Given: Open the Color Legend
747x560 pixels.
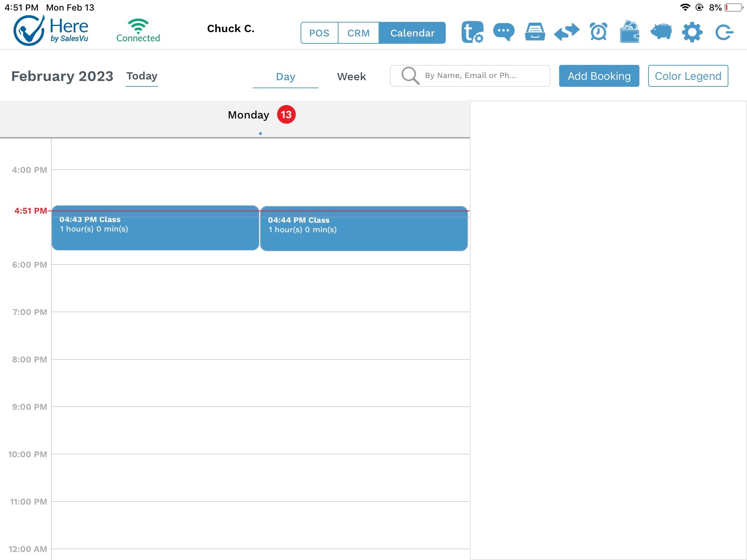Looking at the screenshot, I should [x=688, y=76].
